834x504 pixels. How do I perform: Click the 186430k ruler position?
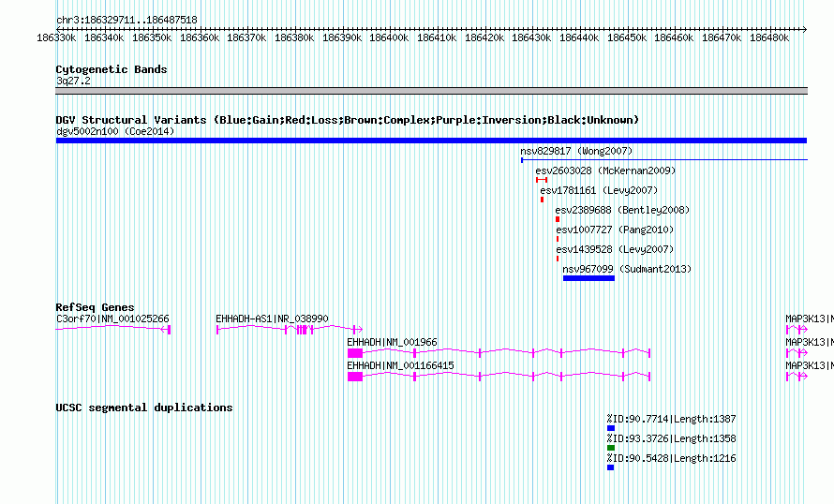[x=532, y=37]
